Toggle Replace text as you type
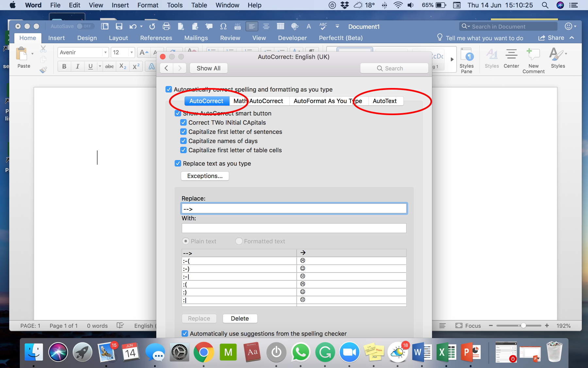588x368 pixels. click(x=178, y=164)
